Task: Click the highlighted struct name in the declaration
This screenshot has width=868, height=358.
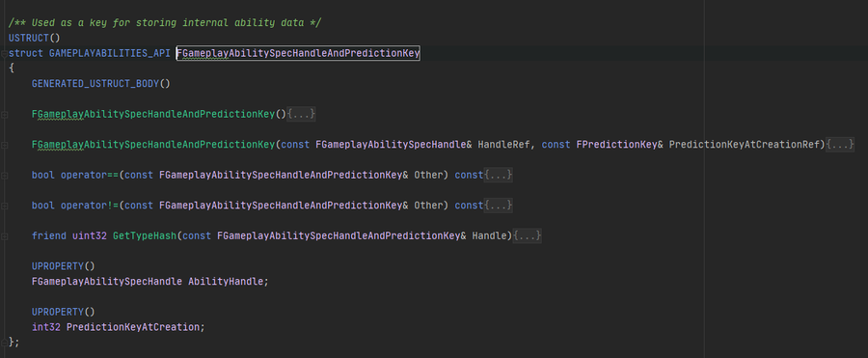Action: (298, 54)
